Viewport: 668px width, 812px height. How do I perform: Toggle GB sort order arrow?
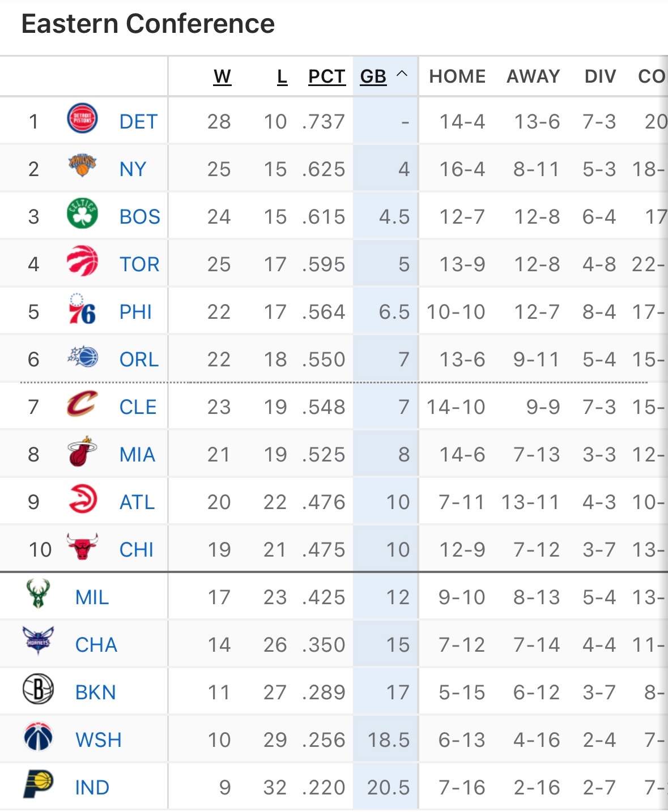pyautogui.click(x=402, y=74)
